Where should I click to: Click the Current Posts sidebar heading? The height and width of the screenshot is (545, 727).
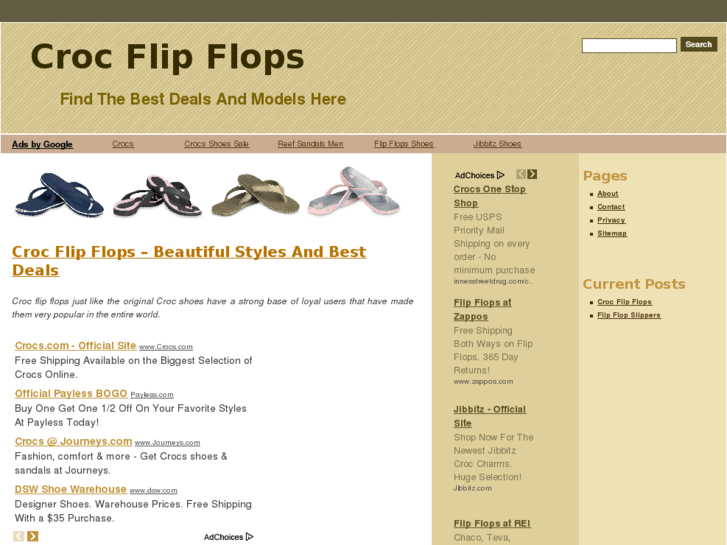click(x=634, y=284)
